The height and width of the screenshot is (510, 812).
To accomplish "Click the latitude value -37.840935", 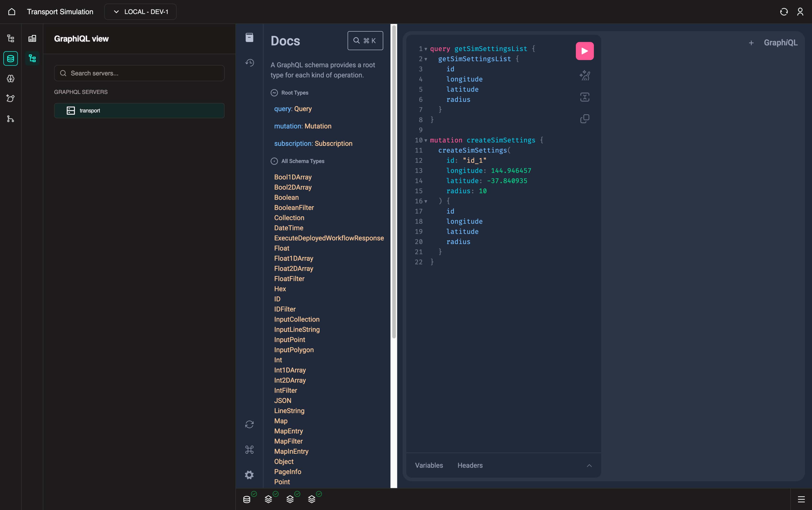I will coord(507,181).
